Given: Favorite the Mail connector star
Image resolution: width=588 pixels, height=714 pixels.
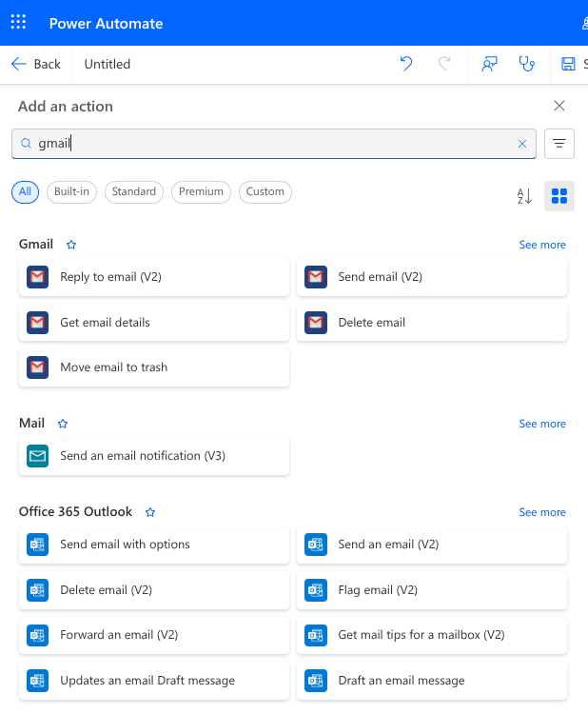Looking at the screenshot, I should [63, 424].
